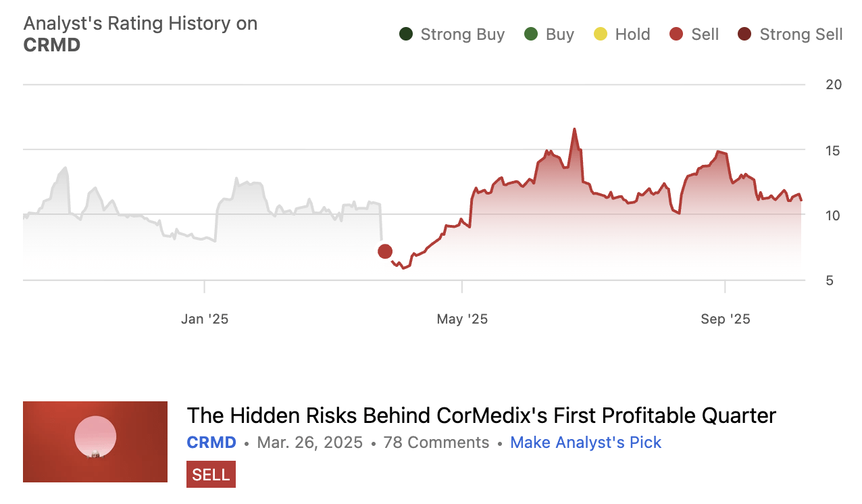Click the Sep '25 axis label
Image resolution: width=862 pixels, height=504 pixels.
click(725, 319)
